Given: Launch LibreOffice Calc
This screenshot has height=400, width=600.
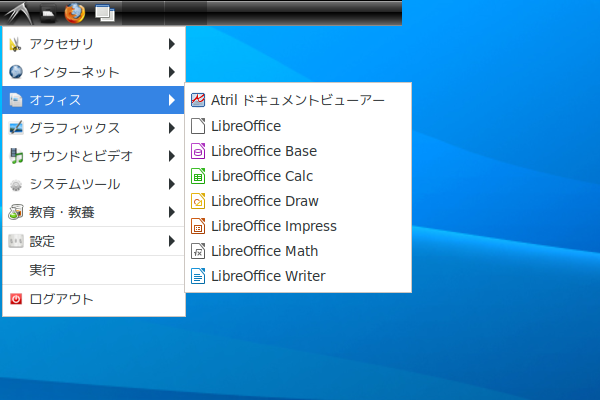Looking at the screenshot, I should coord(298,176).
